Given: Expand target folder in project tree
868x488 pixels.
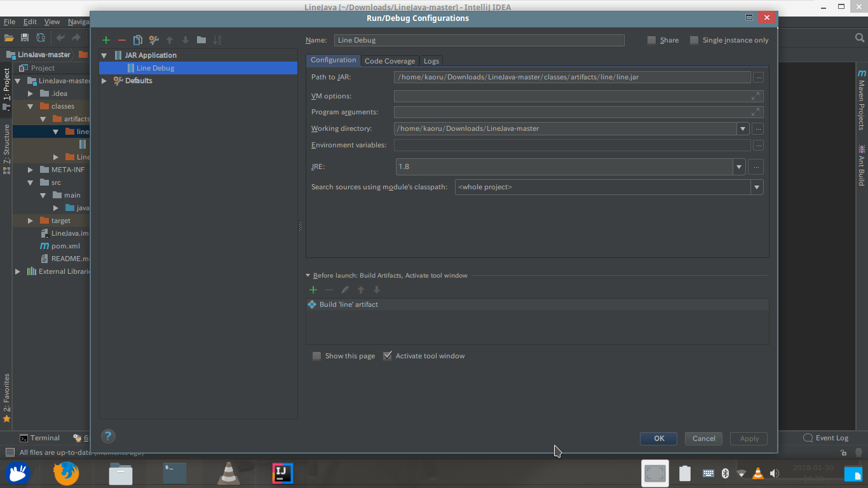Looking at the screenshot, I should click(30, 220).
